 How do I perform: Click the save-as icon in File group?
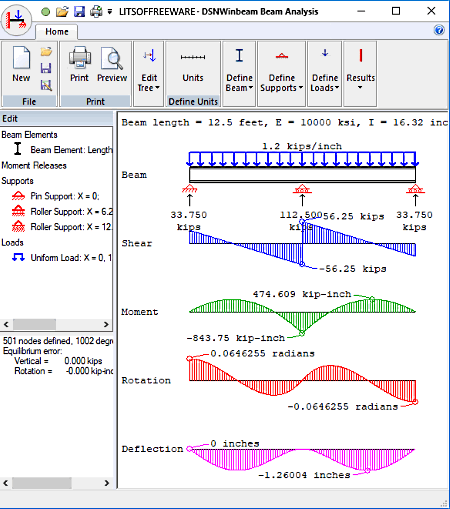[x=46, y=85]
